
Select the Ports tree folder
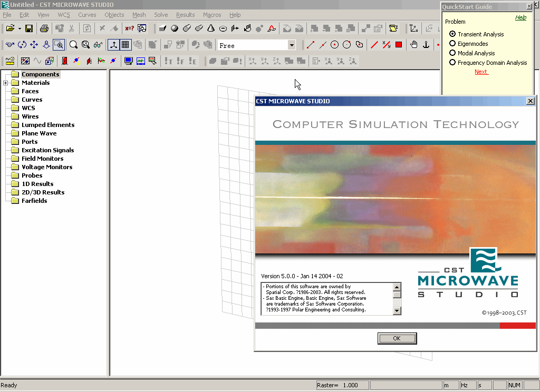tap(30, 142)
